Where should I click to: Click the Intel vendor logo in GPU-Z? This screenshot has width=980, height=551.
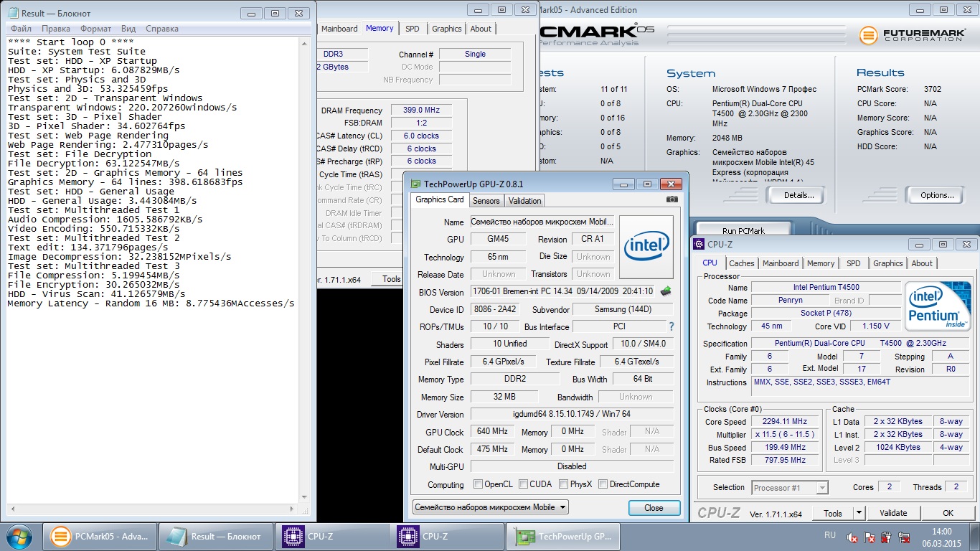[646, 246]
